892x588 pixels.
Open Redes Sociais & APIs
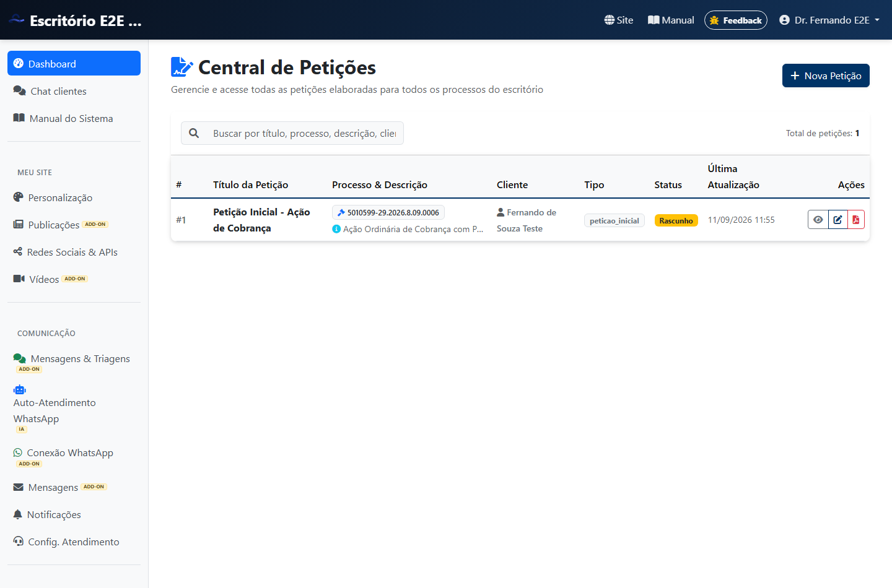point(74,252)
